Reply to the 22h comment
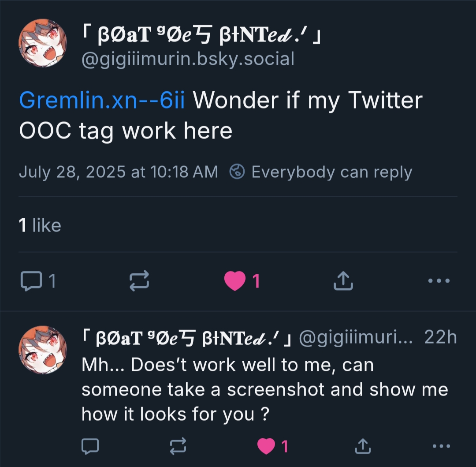 click(90, 447)
